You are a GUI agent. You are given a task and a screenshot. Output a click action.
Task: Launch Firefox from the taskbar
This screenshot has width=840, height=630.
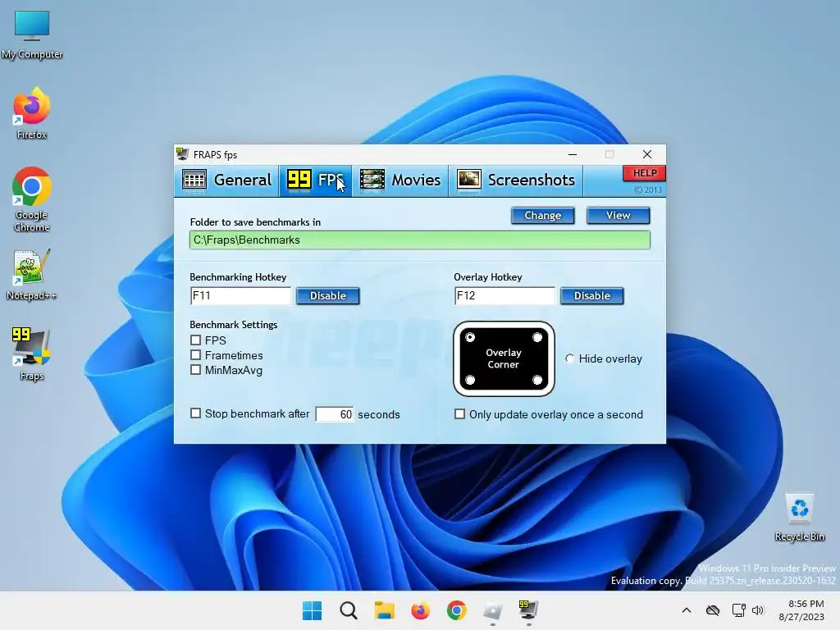(421, 610)
